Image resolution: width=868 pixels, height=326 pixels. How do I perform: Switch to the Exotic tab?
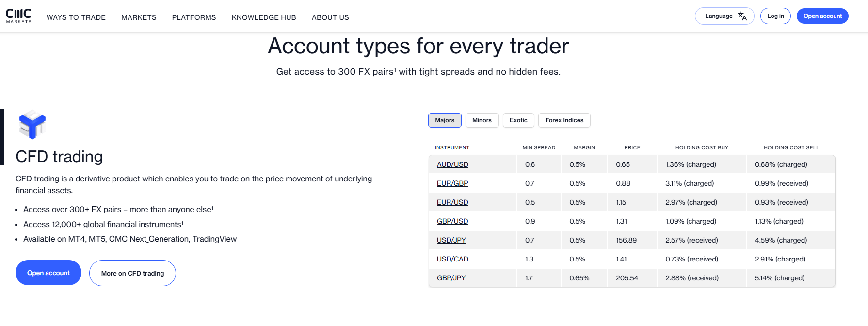(518, 120)
